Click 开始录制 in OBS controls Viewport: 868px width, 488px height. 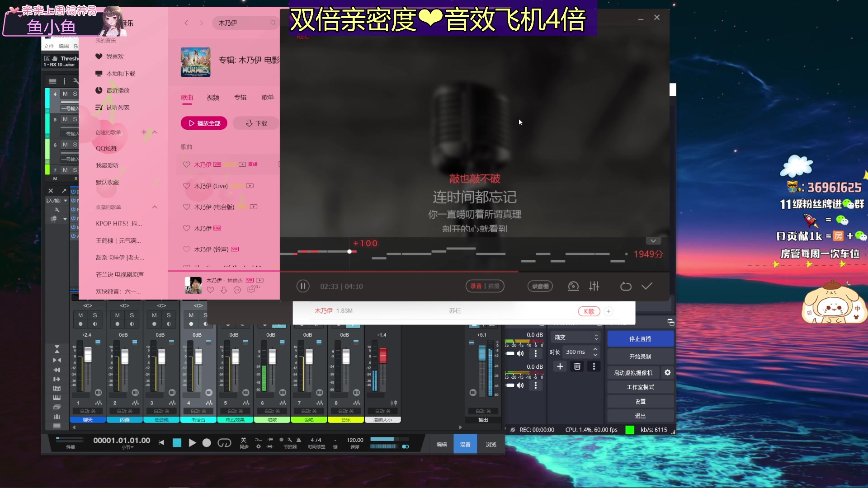tap(640, 357)
